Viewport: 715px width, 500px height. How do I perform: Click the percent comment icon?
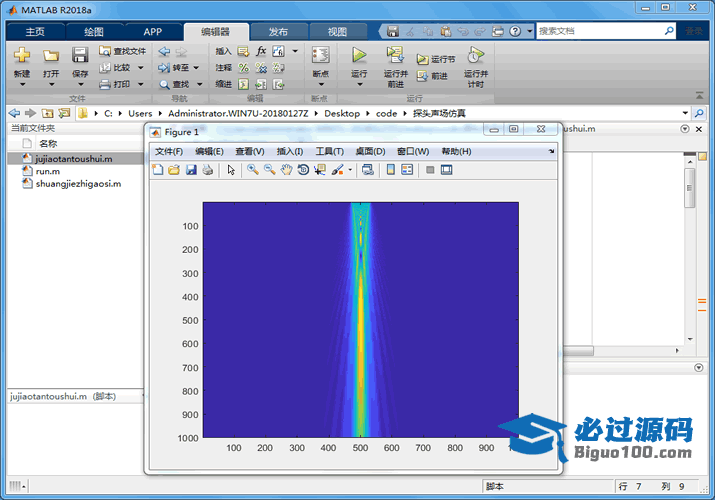click(244, 68)
